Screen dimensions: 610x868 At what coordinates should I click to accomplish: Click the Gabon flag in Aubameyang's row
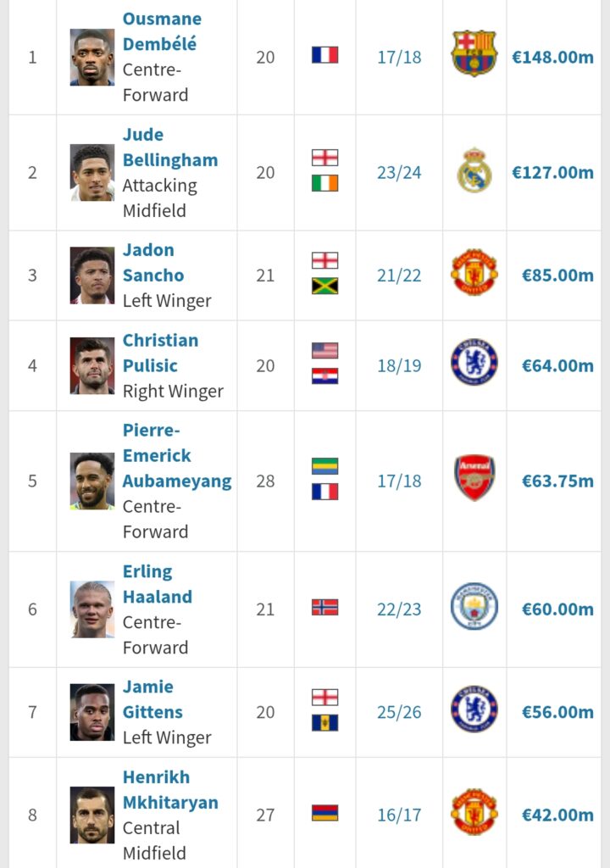point(324,467)
